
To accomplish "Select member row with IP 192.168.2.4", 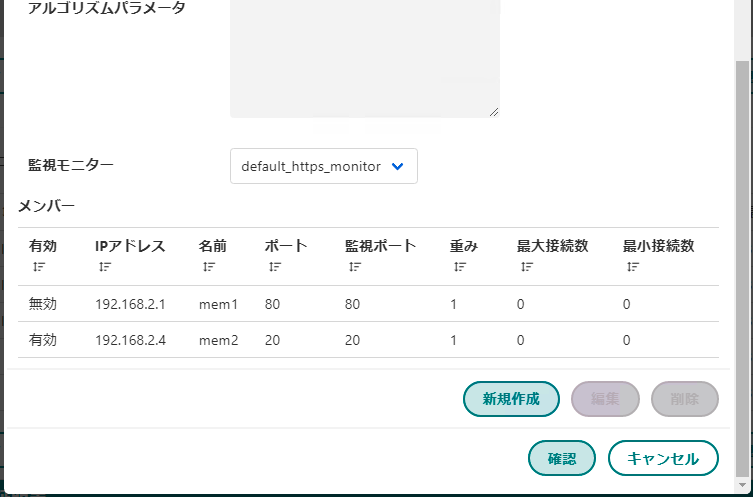I will [368, 340].
